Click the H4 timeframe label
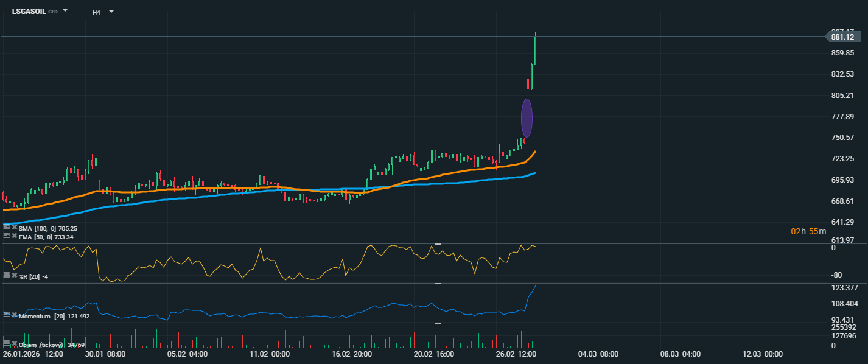The width and height of the screenshot is (868, 364). [x=96, y=12]
